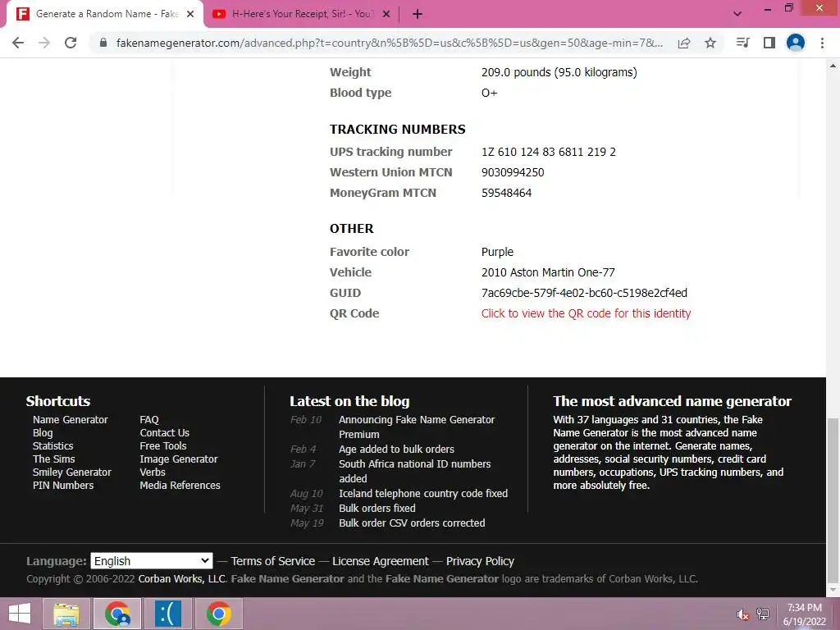840x630 pixels.
Task: Open the License Agreement link
Action: pos(381,561)
